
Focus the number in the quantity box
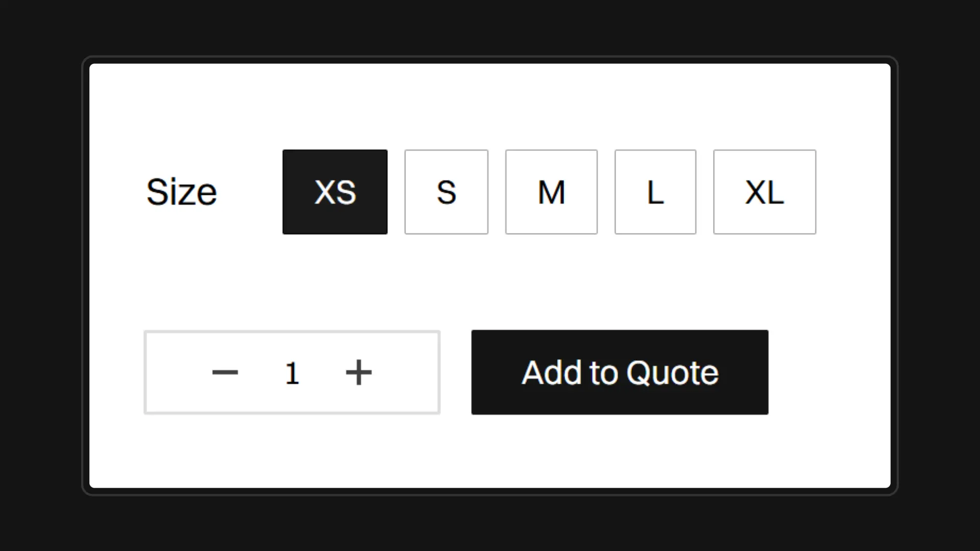pyautogui.click(x=292, y=373)
